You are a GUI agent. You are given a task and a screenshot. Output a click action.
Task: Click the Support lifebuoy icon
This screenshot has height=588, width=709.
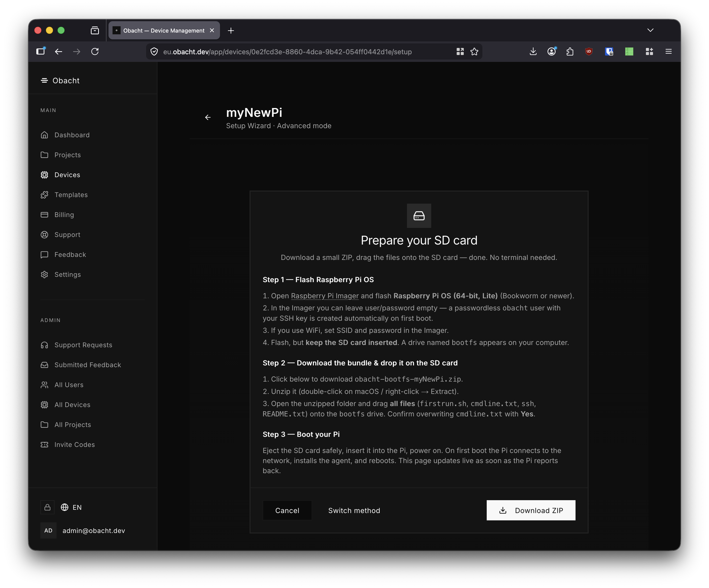pyautogui.click(x=44, y=235)
